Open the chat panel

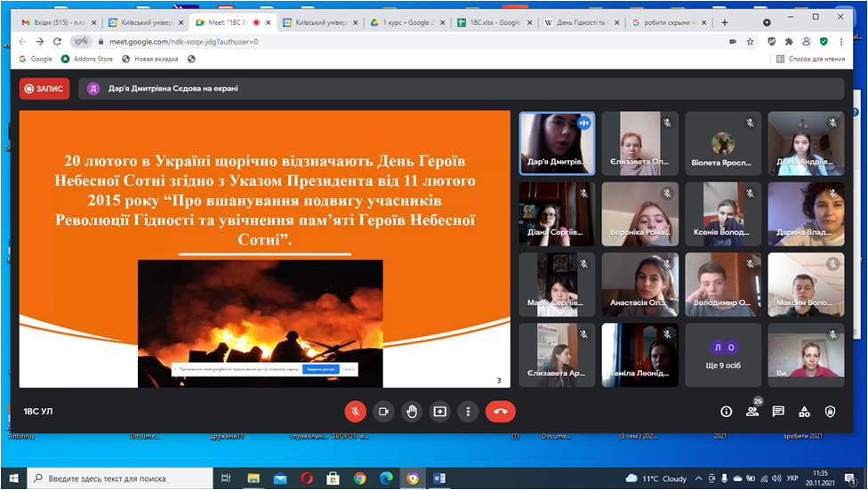coord(778,412)
